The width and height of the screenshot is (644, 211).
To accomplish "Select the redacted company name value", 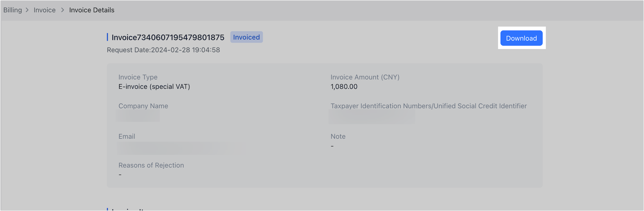I will 138,115.
